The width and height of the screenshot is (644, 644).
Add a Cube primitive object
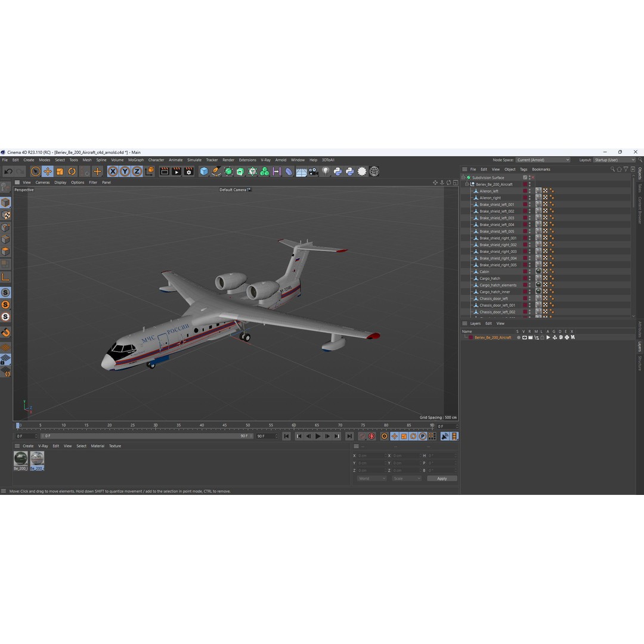click(x=204, y=171)
